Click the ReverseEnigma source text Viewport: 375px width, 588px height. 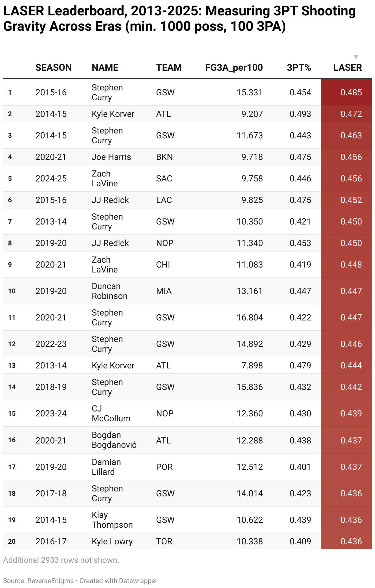coord(51,581)
